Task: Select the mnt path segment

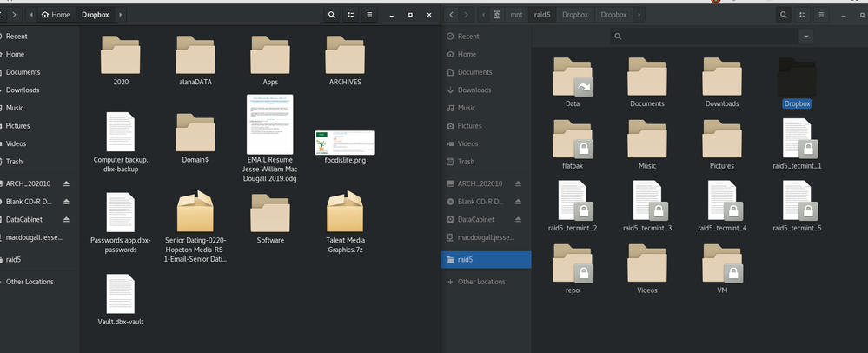Action: click(517, 15)
